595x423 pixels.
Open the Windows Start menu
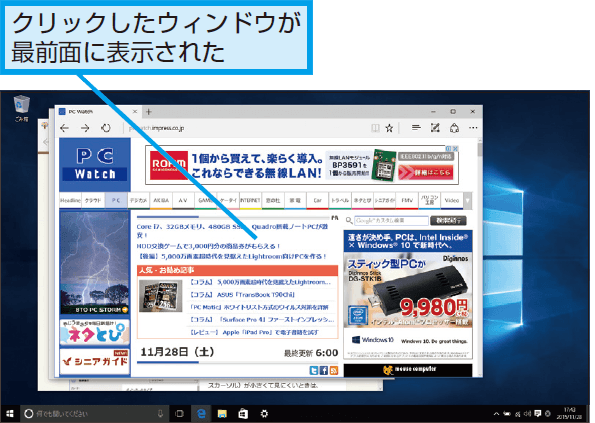click(x=9, y=414)
